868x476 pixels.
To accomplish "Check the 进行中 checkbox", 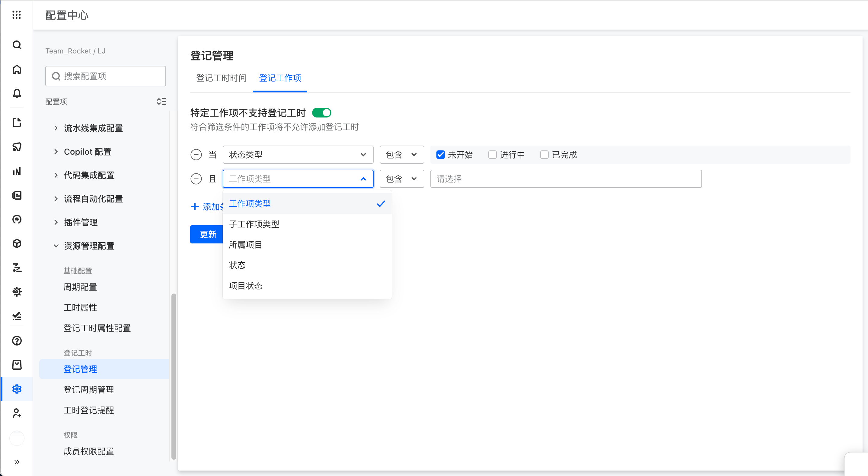I will click(x=492, y=155).
